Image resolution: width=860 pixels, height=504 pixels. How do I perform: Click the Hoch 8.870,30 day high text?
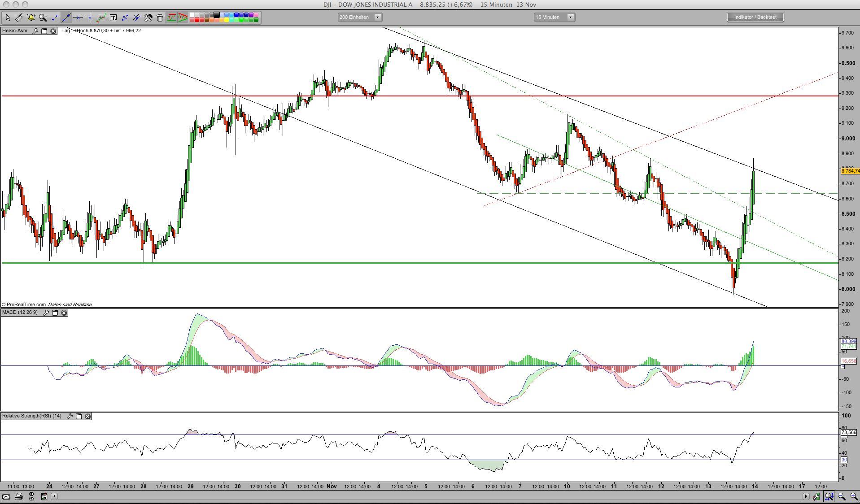(92, 30)
